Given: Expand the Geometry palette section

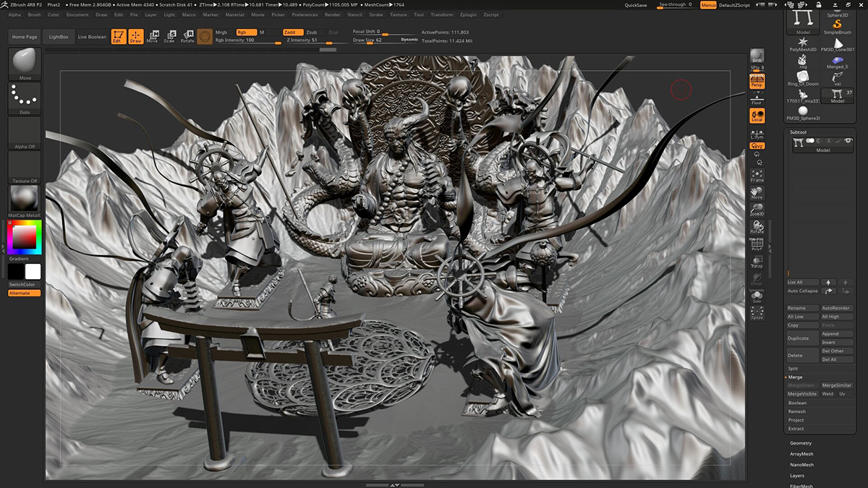Looking at the screenshot, I should 801,443.
